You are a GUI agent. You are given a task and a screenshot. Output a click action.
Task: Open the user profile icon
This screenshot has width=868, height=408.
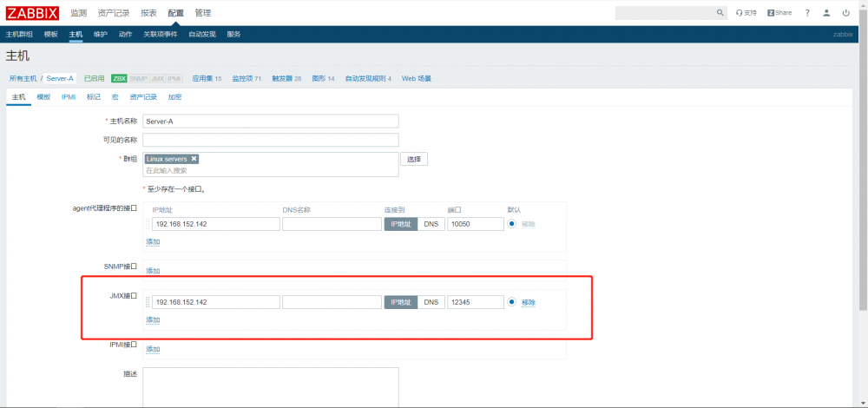[826, 13]
